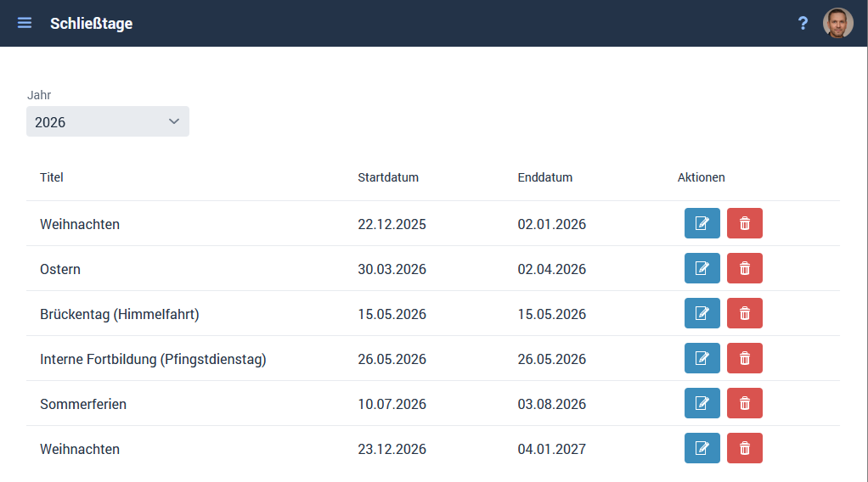Delete the Ostern entry
Viewport: 868px width, 482px height.
click(x=745, y=268)
